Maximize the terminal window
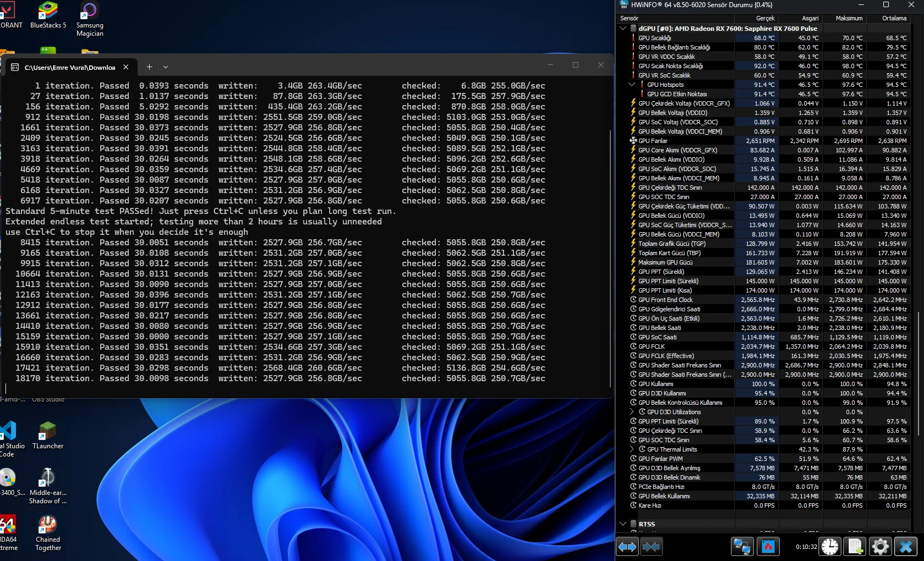 576,65
